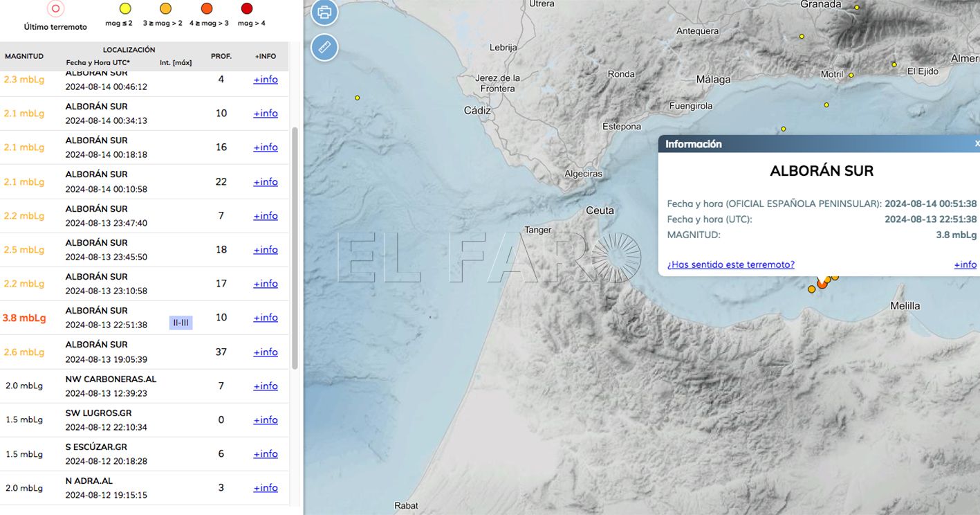Select the "II-III" intensity badge
Screen dimensions: 980x515
pos(181,322)
